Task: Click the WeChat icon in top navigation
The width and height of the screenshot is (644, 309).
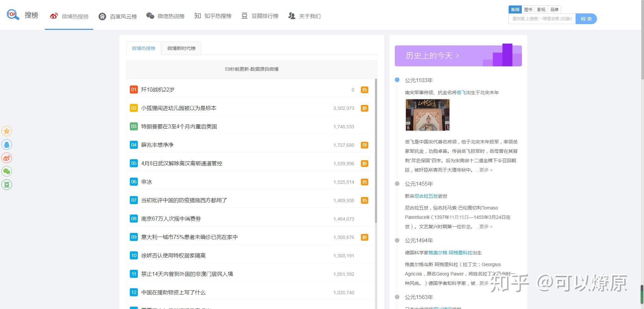Action: (x=150, y=16)
